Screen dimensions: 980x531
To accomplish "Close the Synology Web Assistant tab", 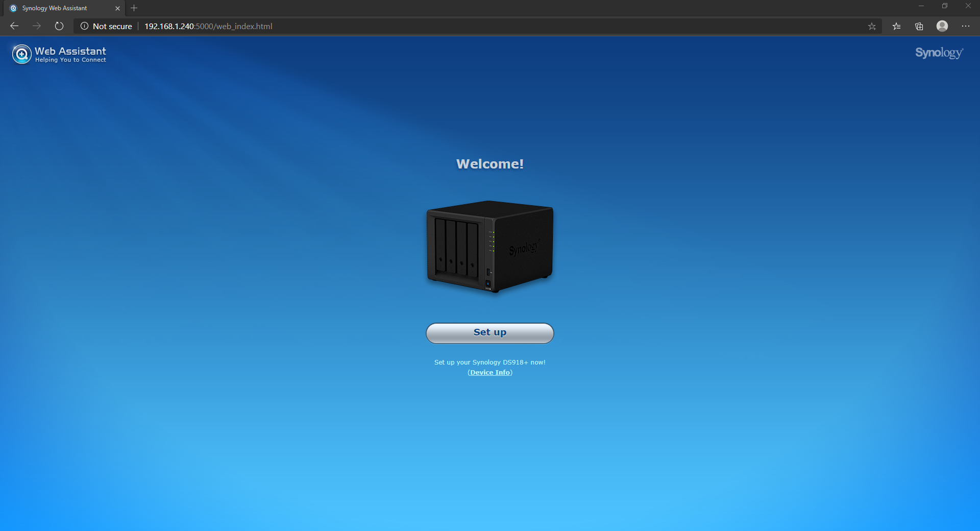I will coord(117,8).
